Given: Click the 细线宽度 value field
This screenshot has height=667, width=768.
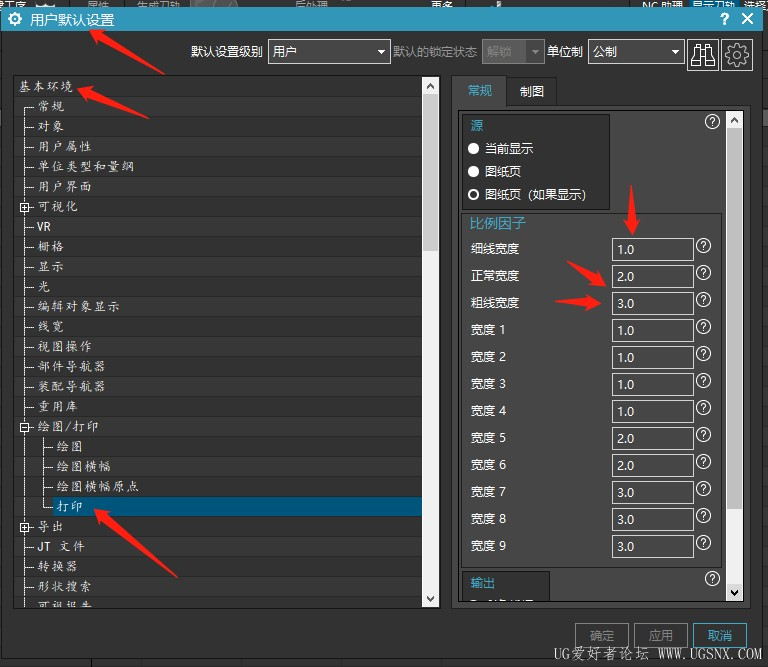Looking at the screenshot, I should coord(652,249).
